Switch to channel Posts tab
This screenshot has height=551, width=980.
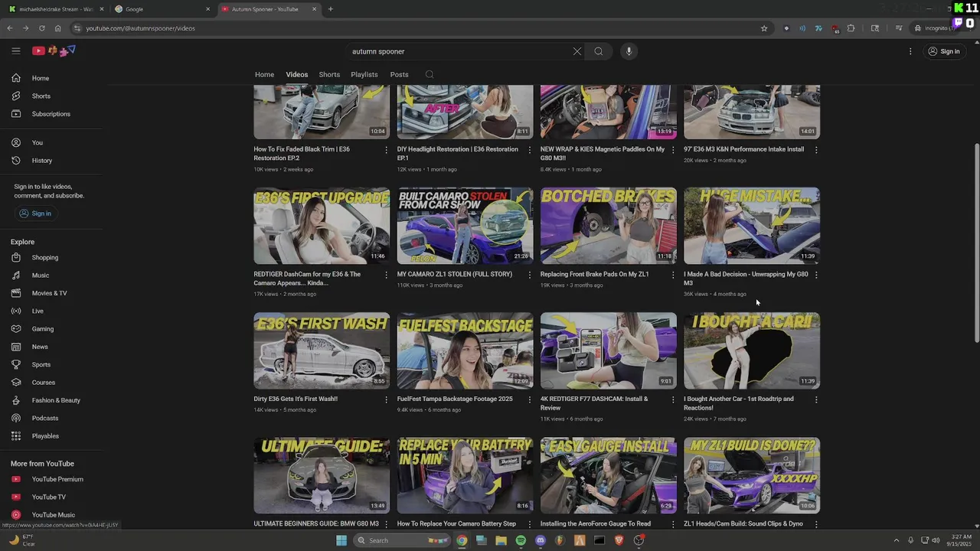(399, 74)
